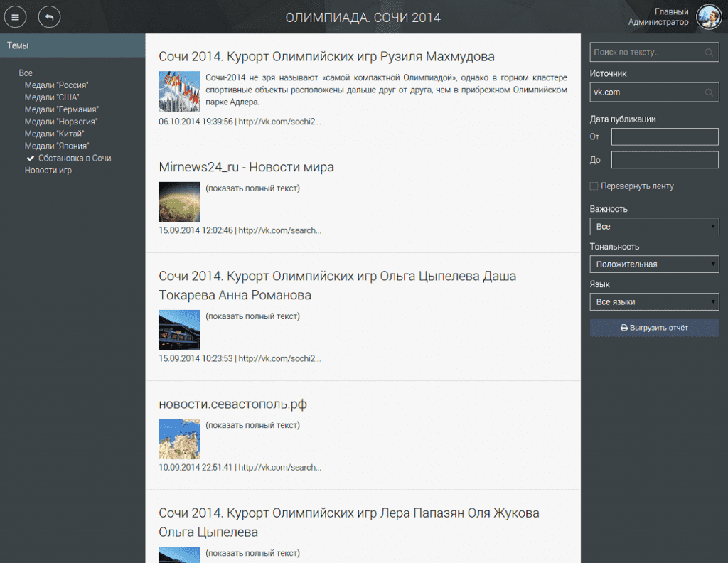Show full text for Mirnews24_ru article

(252, 188)
